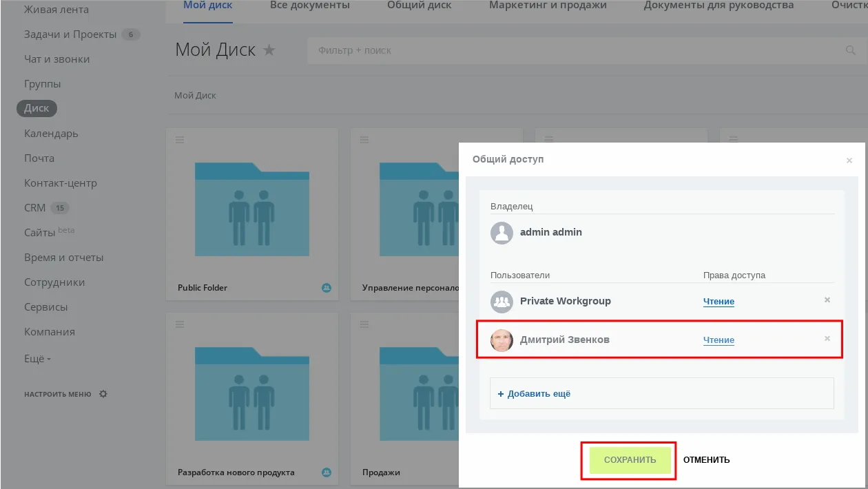Click Отменить to cancel sharing
Screen dimensions: 868x489
(x=706, y=460)
